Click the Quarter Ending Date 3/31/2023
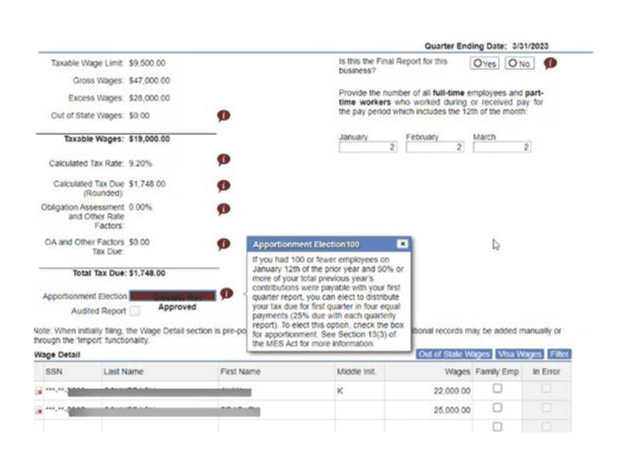Screen dimensions: 630x466 (x=530, y=46)
